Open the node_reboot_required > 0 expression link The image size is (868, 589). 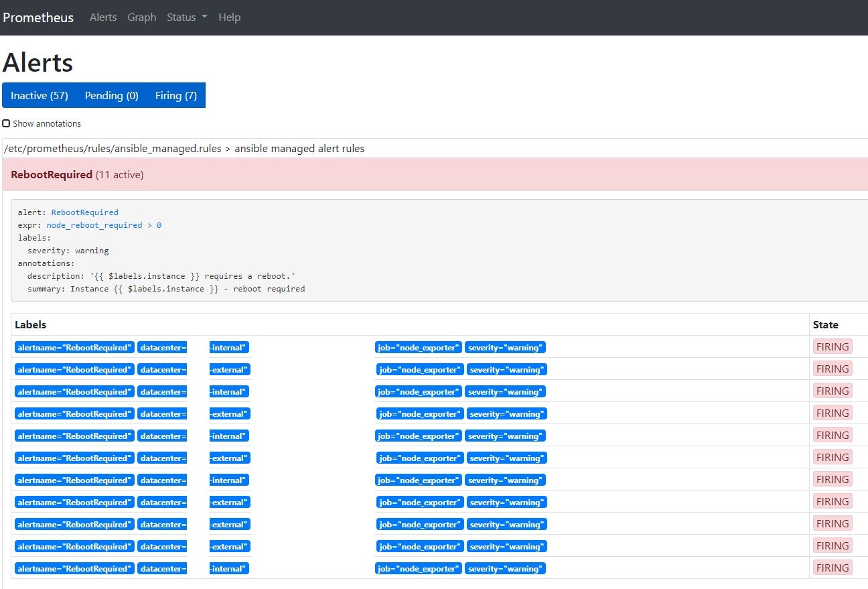tap(104, 225)
